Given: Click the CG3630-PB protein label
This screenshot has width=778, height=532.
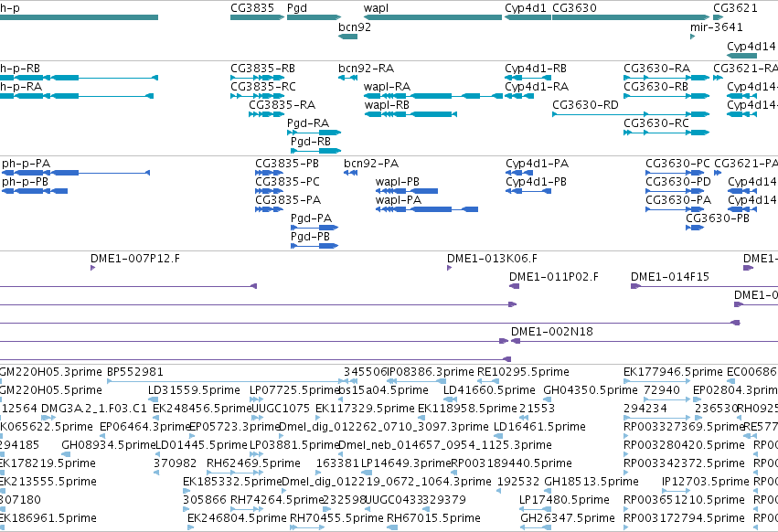Looking at the screenshot, I should tap(718, 218).
